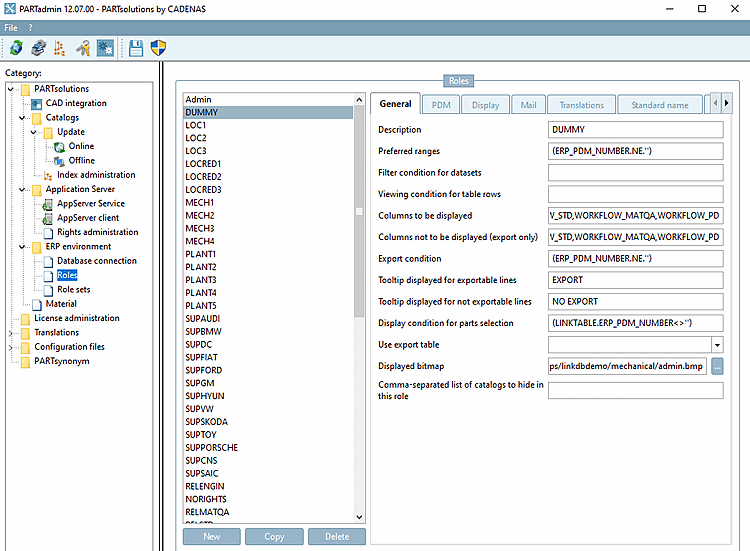Screen dimensions: 750x551
Task: Select the AppServer Service icon
Action: [x=48, y=204]
